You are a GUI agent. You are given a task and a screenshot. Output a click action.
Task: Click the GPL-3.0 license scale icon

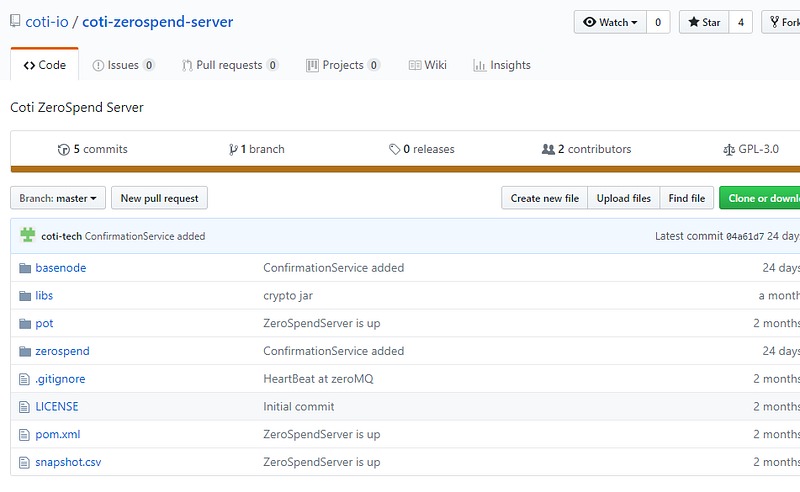pos(728,149)
